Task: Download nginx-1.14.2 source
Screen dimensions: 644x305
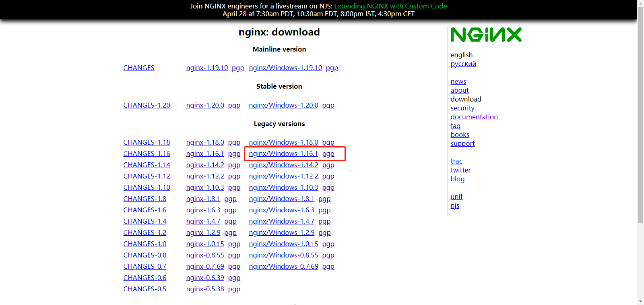Action: point(205,165)
